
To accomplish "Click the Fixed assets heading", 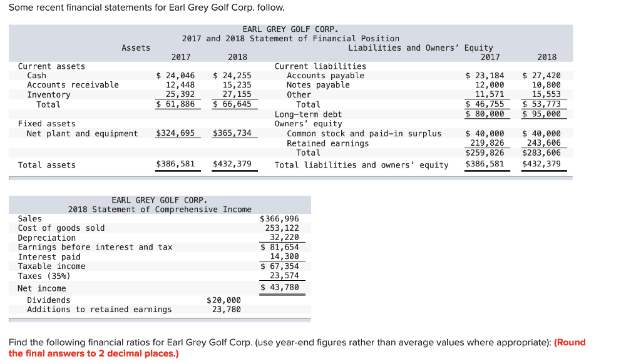I will click(46, 124).
